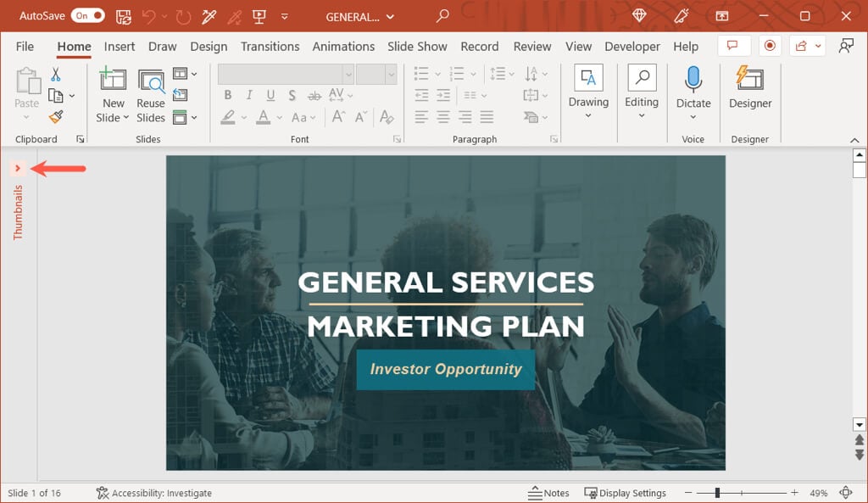The height and width of the screenshot is (503, 868).
Task: Expand the Thumbnails pane
Action: coord(18,168)
